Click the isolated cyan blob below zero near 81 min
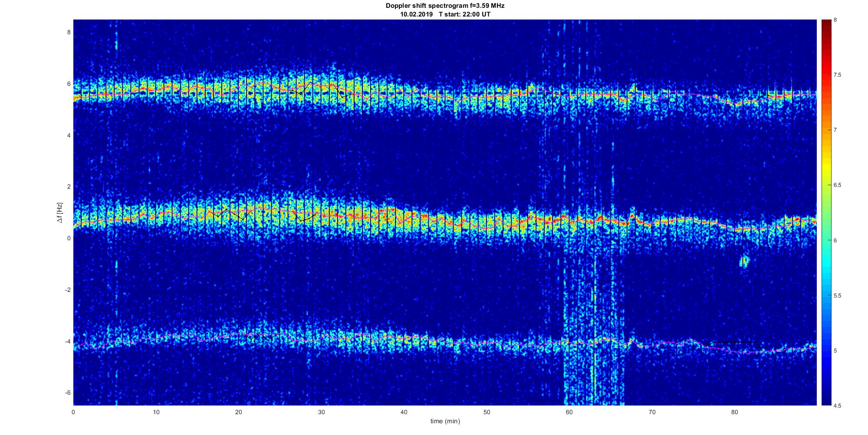This screenshot has height=435, width=868. (744, 261)
